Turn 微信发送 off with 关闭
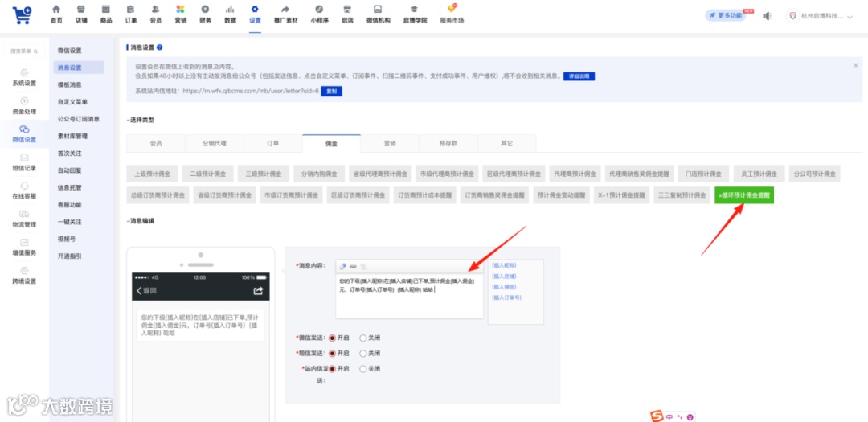The height and width of the screenshot is (422, 868). (x=363, y=338)
